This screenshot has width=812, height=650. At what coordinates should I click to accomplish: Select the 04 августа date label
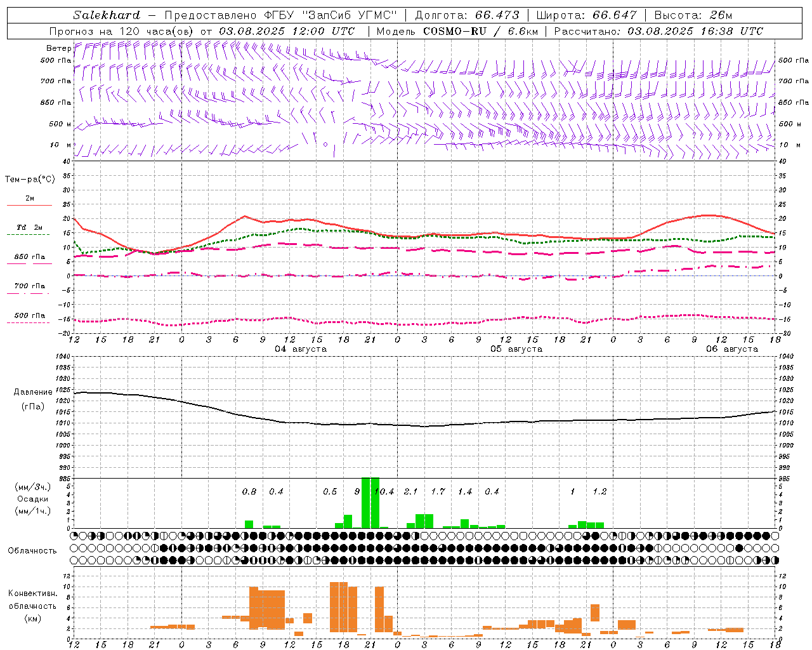tap(301, 349)
